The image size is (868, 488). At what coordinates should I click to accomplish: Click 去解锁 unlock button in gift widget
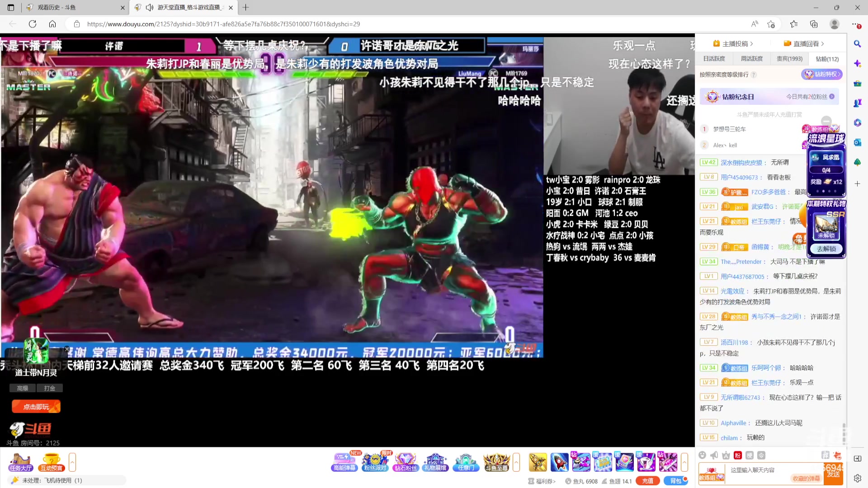[826, 249]
